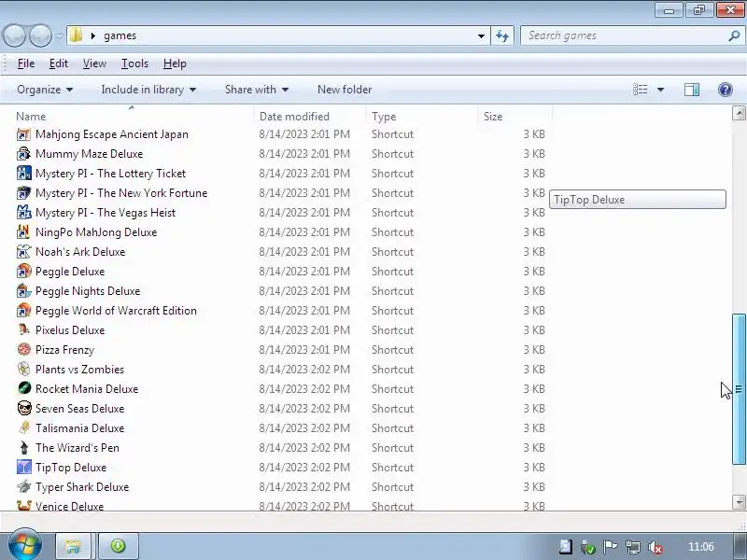Click the Rocket Mania Deluxe icon
This screenshot has height=560, width=747.
24,388
